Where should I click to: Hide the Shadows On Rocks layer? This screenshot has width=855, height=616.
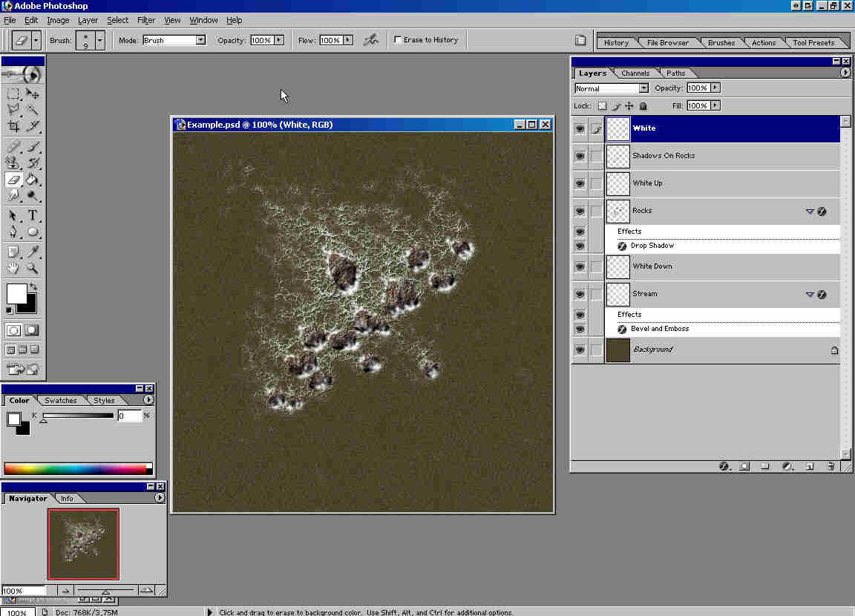click(580, 156)
